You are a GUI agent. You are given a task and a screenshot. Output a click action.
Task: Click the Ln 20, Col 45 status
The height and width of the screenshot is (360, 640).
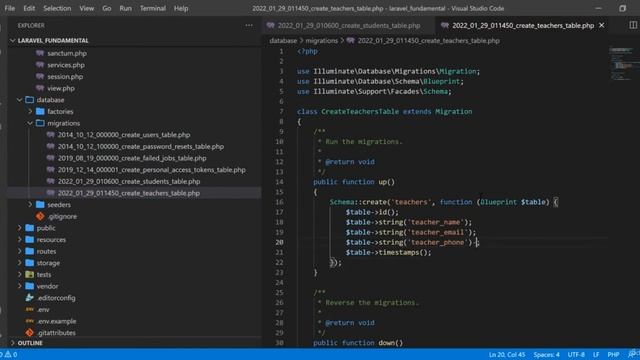[507, 354]
